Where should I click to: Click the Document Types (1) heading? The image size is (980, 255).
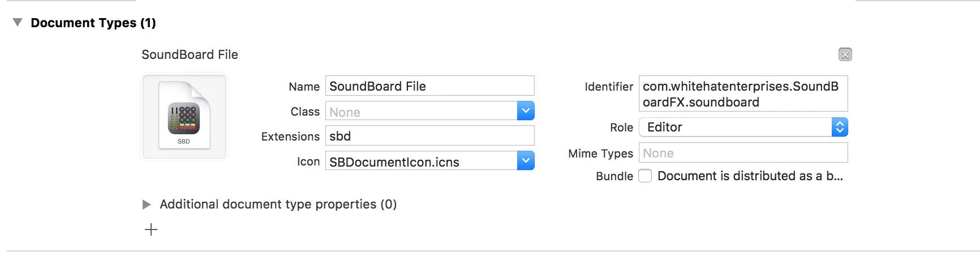click(93, 23)
